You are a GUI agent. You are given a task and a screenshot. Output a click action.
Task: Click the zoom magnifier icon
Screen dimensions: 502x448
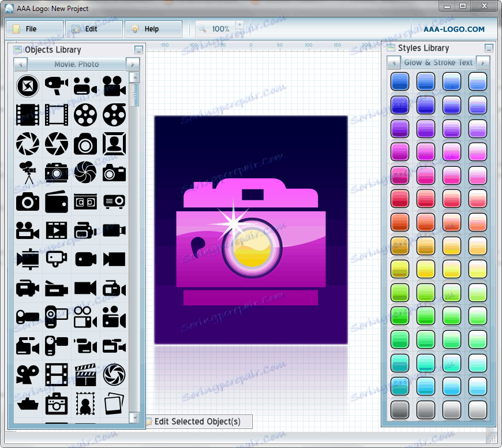point(202,29)
